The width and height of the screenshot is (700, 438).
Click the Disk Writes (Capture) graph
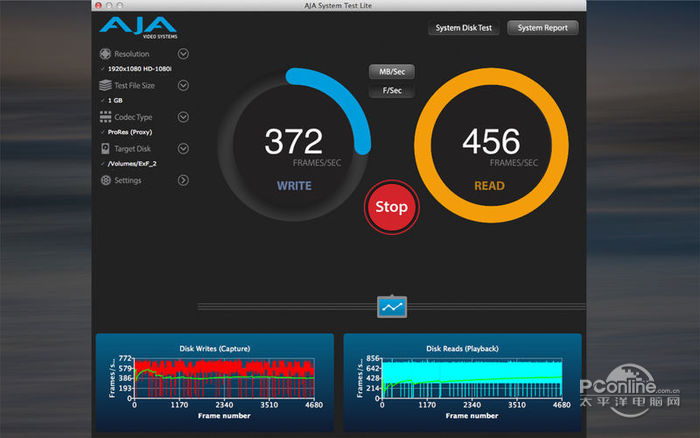[215, 382]
